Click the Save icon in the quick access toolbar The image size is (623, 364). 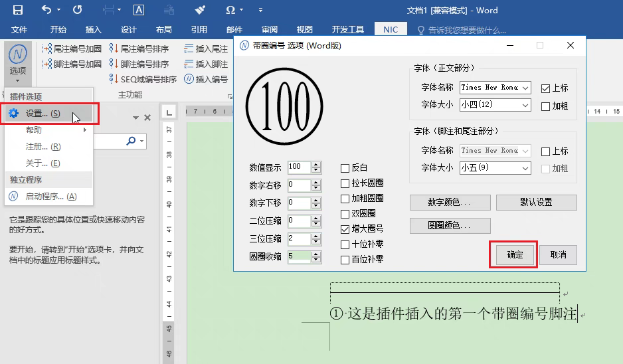click(x=18, y=10)
